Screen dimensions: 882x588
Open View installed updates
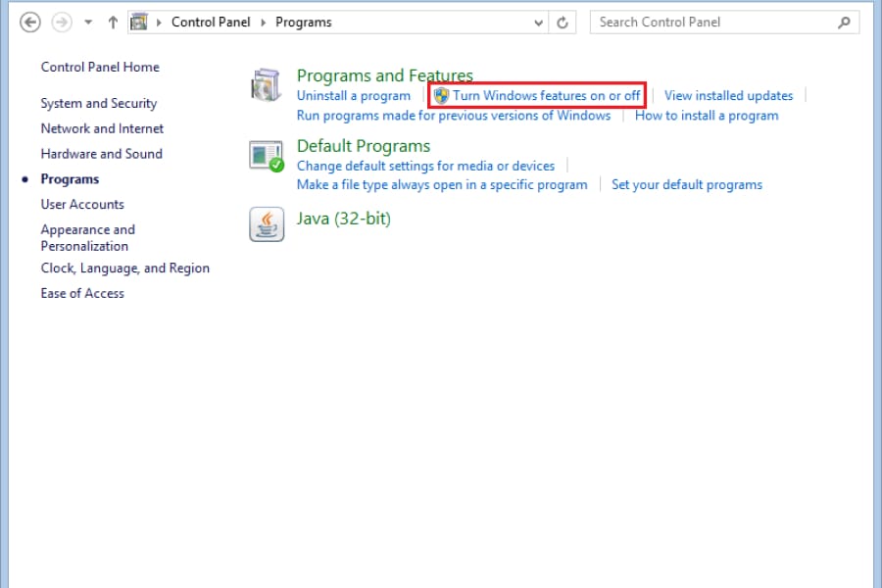(728, 96)
